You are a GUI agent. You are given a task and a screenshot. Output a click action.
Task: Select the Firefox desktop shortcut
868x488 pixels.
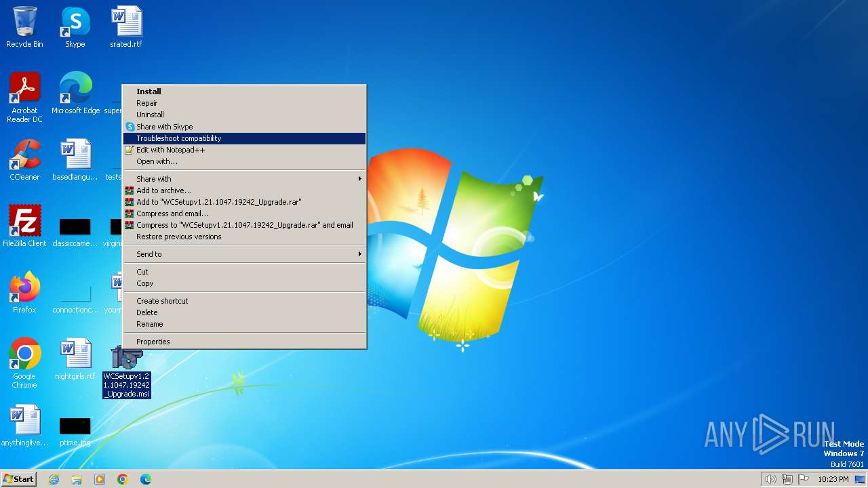pos(24,293)
